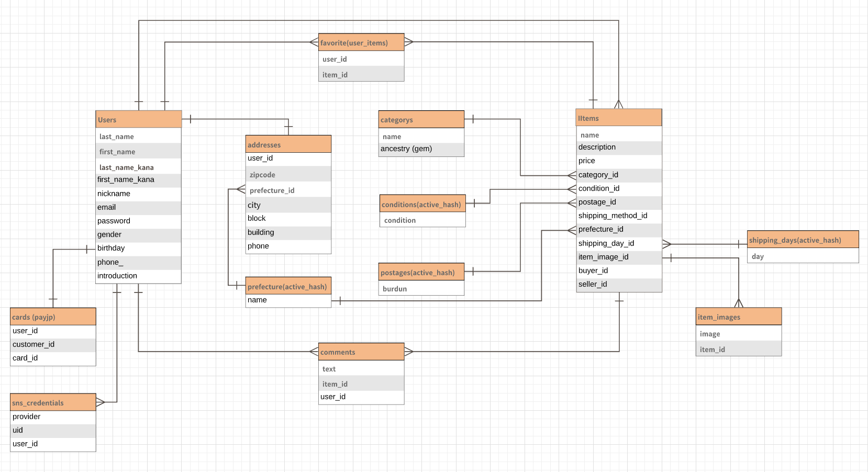868x472 pixels.
Task: Click the postages(active_hash) entity title
Action: tap(421, 272)
